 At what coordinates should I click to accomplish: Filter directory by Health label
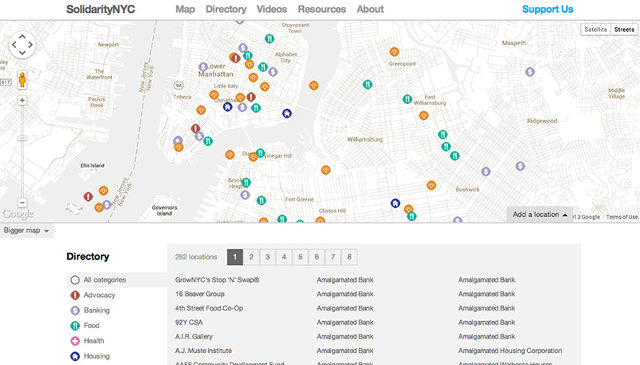tap(94, 341)
